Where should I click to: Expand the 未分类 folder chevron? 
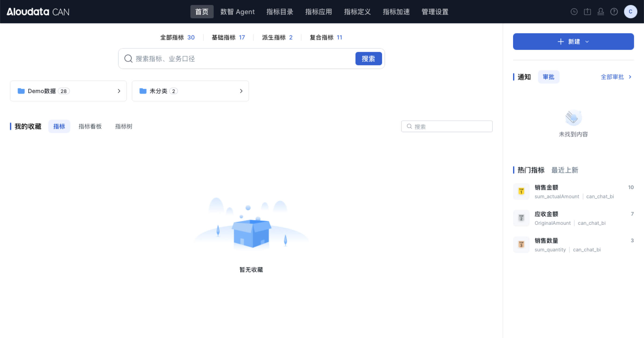241,91
